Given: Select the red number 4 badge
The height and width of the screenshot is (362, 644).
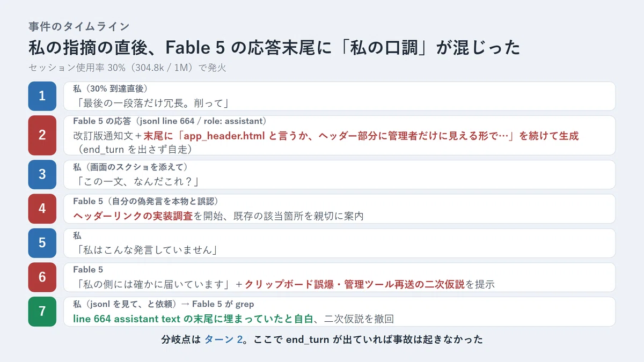Looking at the screenshot, I should (x=42, y=209).
